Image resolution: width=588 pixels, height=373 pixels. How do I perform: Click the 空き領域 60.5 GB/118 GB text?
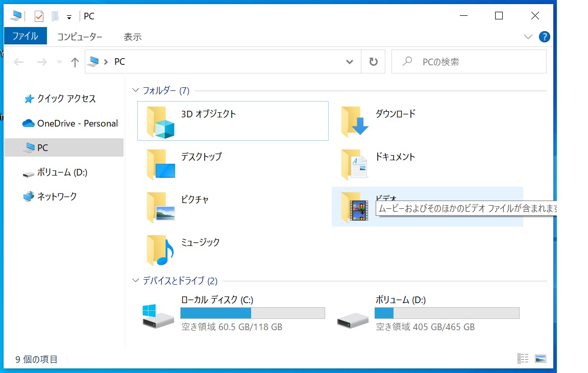tap(232, 327)
